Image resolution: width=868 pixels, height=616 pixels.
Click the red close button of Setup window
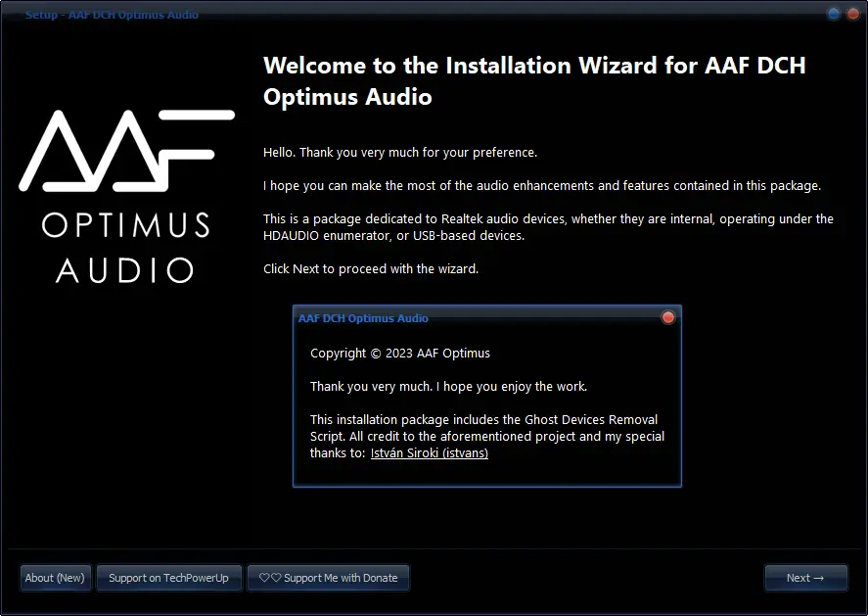pos(853,14)
